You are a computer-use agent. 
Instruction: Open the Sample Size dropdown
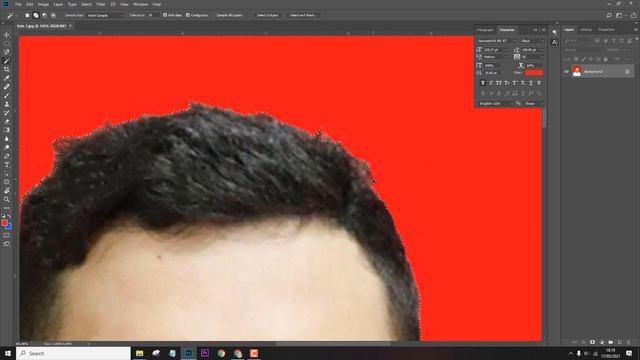(x=105, y=15)
